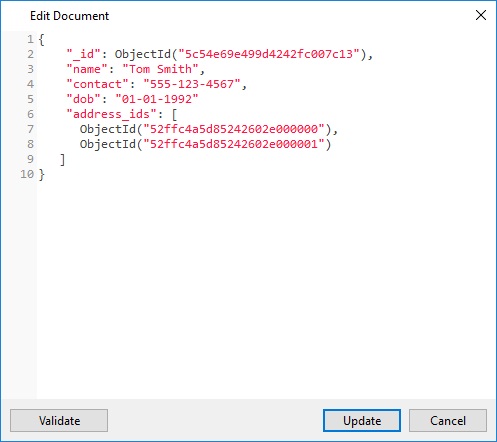The image size is (497, 442).
Task: Click the "contact" key on line 4
Action: tap(97, 84)
